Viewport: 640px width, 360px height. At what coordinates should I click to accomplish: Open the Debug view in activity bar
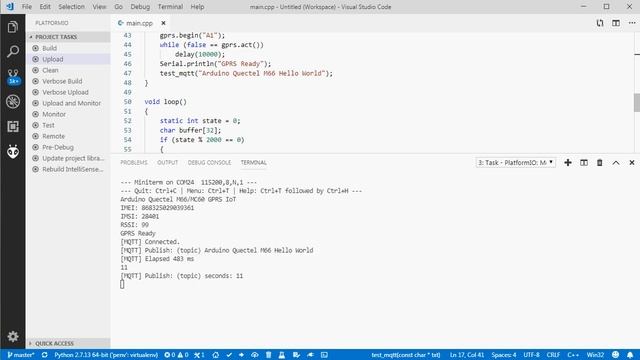(x=13, y=101)
